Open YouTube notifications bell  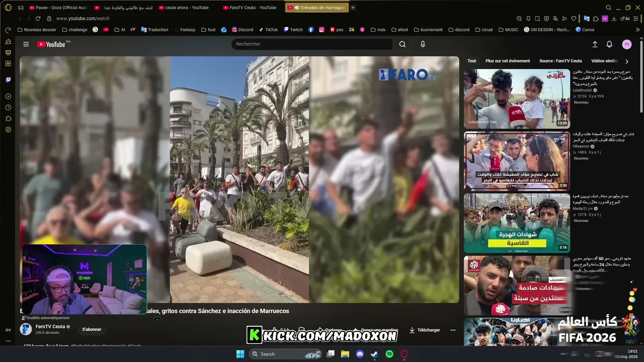[x=609, y=44]
